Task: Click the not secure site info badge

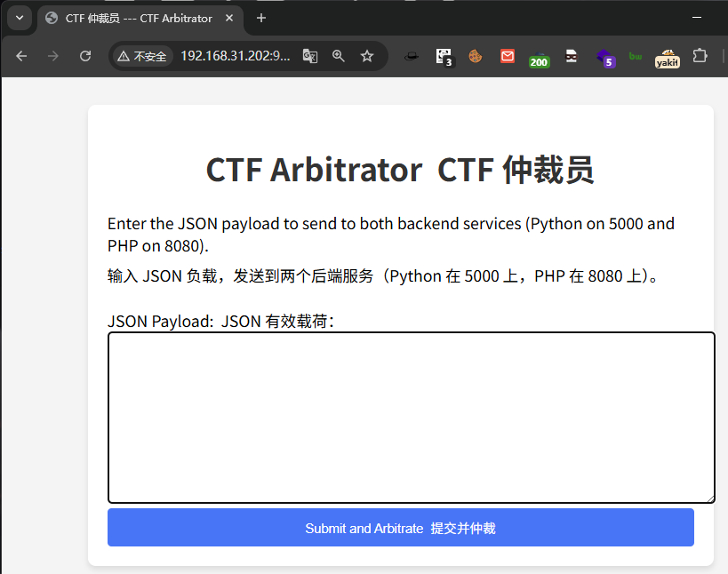Action: click(x=142, y=56)
